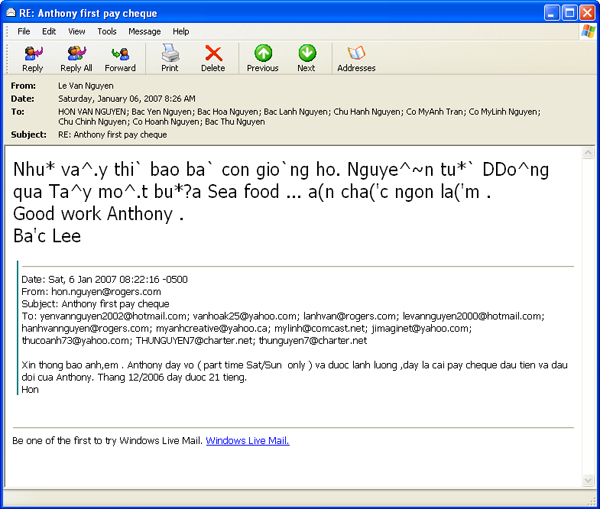600x509 pixels.
Task: Click the scrollbar up arrow
Action: [x=588, y=153]
